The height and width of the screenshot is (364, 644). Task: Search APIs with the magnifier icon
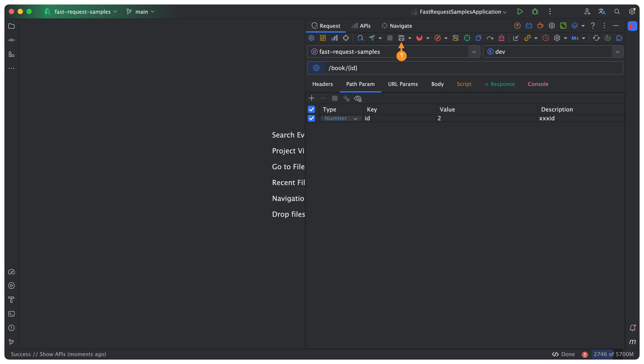tap(360, 38)
